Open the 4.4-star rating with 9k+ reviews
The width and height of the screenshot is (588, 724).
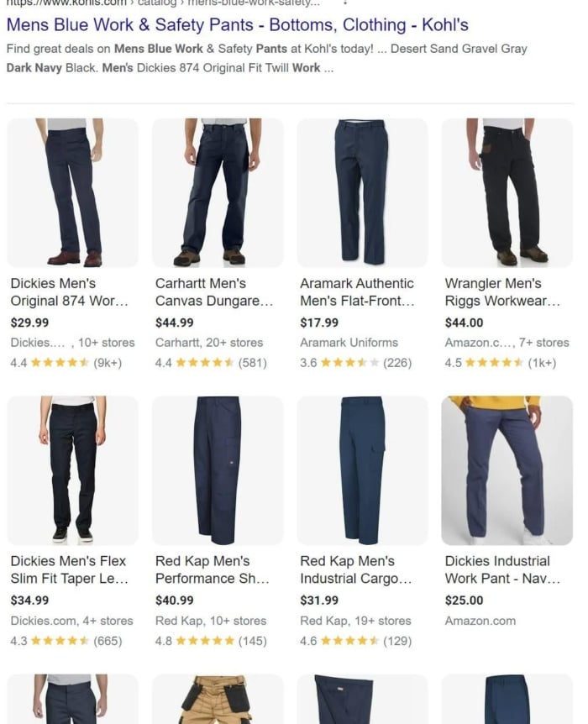66,363
